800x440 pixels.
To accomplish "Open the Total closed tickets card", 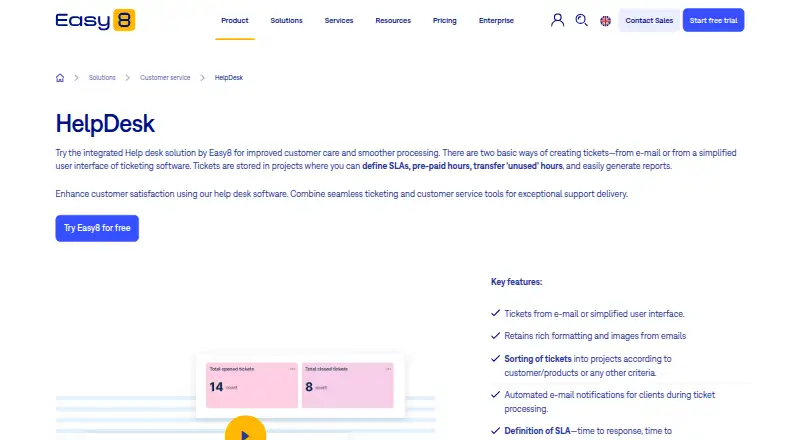I will coord(347,385).
